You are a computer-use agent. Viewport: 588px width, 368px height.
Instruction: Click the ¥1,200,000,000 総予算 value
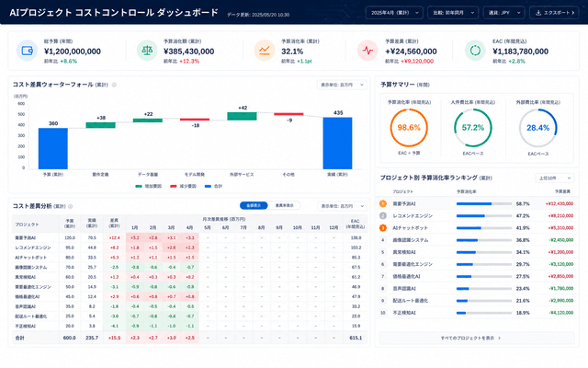point(73,52)
